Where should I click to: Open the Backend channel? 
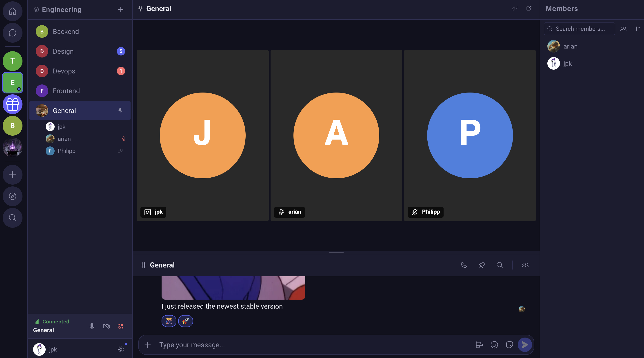pos(80,31)
